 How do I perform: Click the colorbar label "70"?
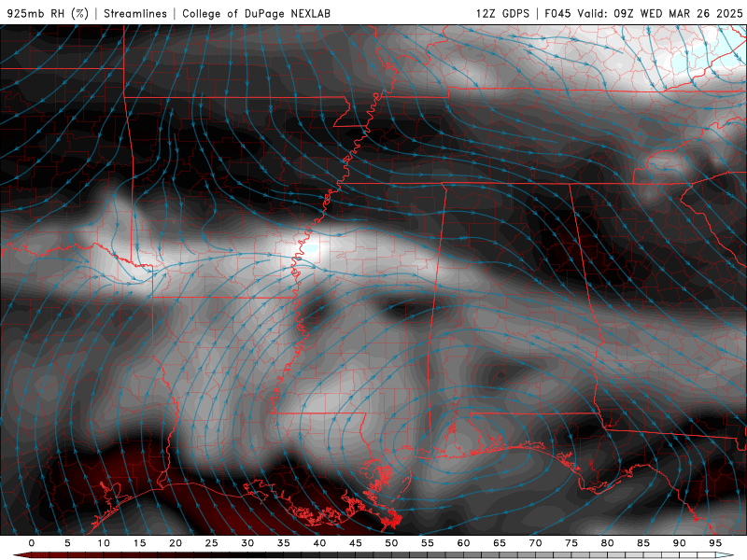click(x=535, y=543)
